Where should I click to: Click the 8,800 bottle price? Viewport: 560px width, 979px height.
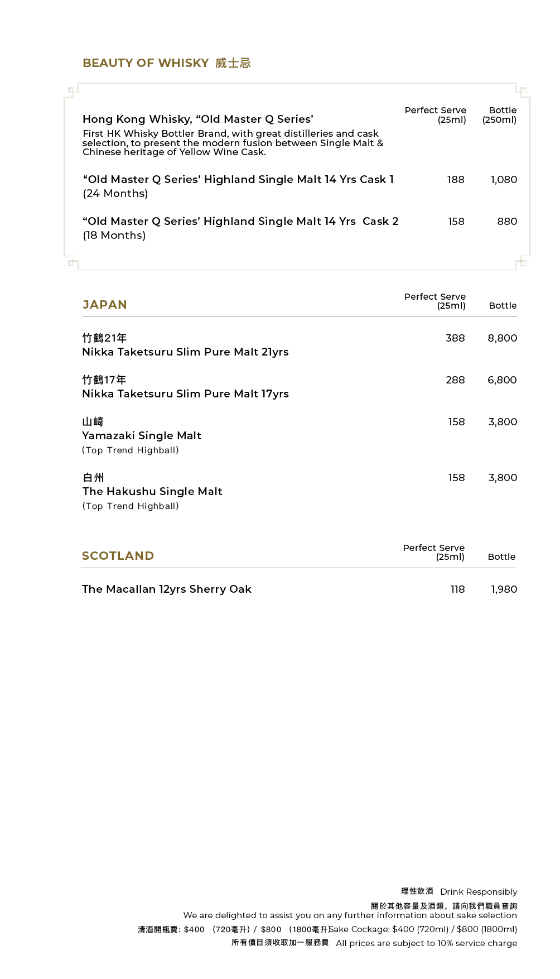pos(502,338)
